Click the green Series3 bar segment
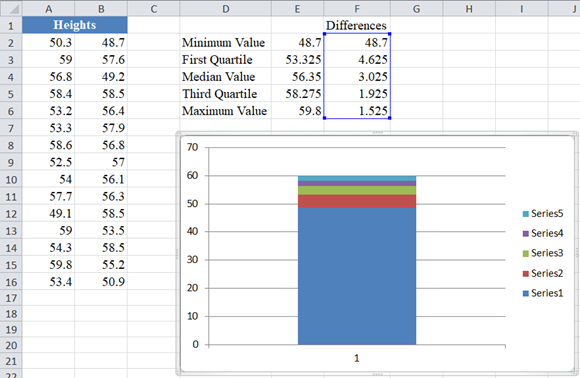 click(x=357, y=190)
